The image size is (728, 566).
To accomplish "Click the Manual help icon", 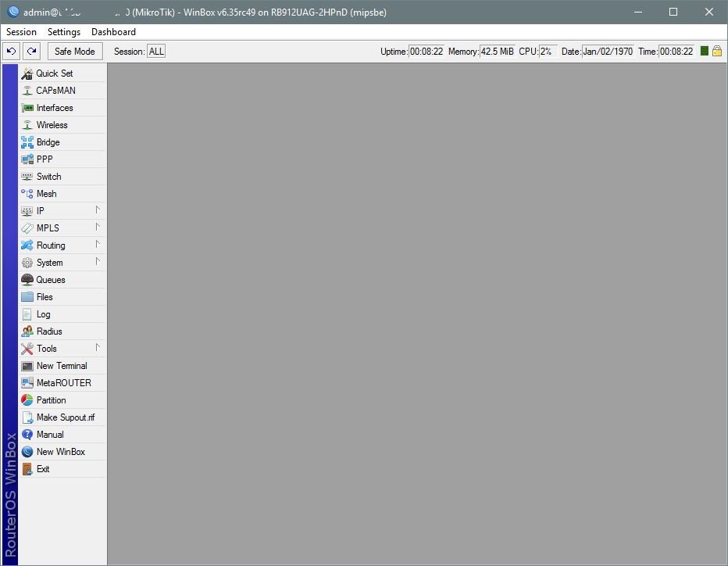I will [27, 435].
